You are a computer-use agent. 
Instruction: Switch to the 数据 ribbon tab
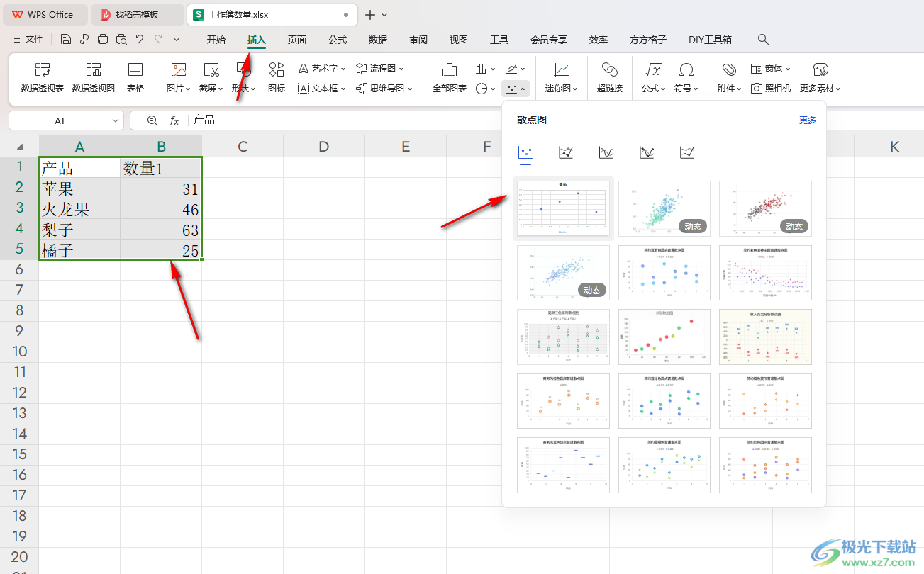click(x=378, y=40)
